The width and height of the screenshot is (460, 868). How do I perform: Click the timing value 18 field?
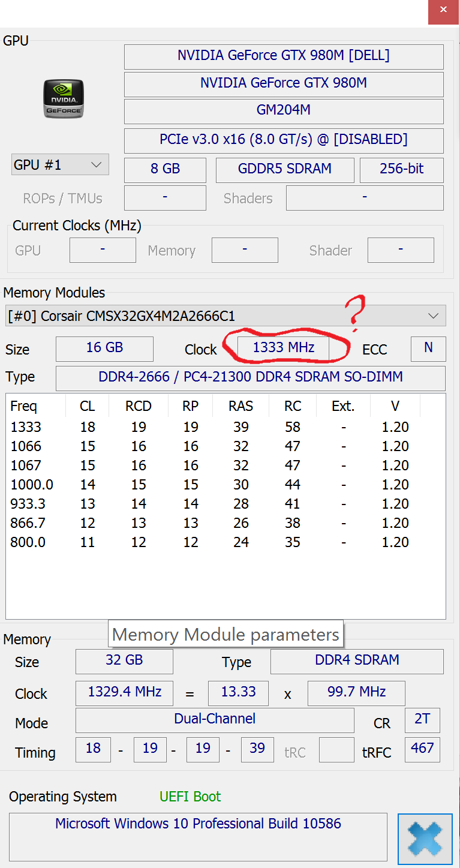pos(93,749)
